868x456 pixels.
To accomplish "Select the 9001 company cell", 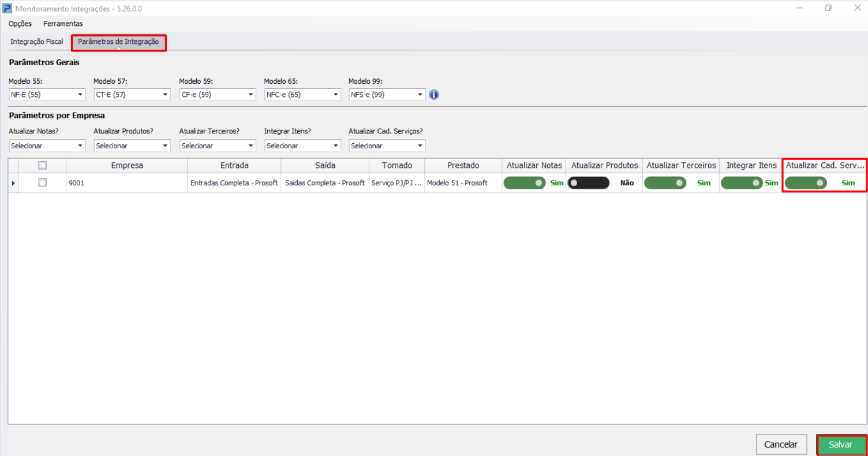I will [127, 183].
